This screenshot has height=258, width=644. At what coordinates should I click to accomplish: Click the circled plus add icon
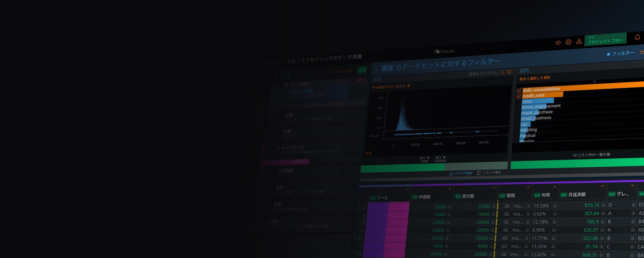(x=558, y=43)
